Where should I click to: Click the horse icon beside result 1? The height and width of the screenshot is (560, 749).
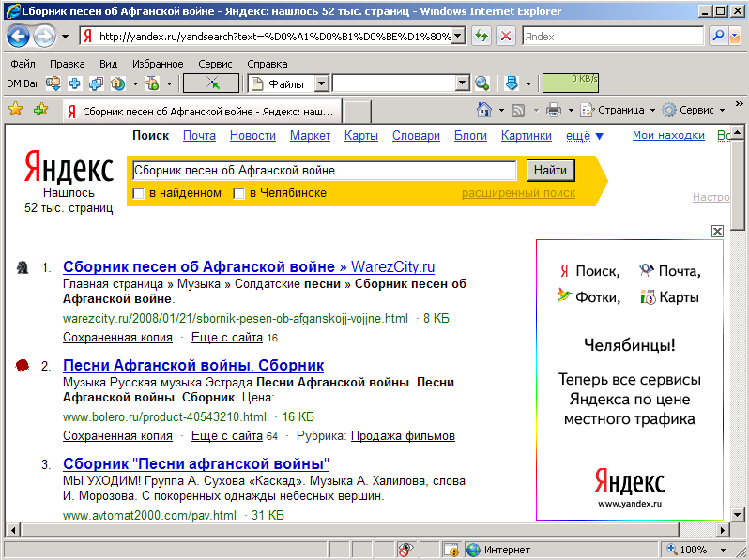[23, 267]
